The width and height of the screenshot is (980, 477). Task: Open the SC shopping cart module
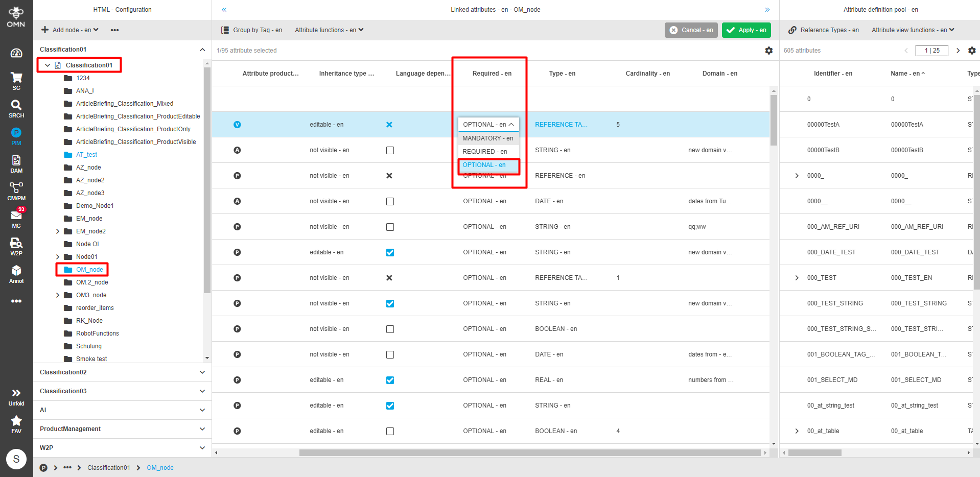16,79
